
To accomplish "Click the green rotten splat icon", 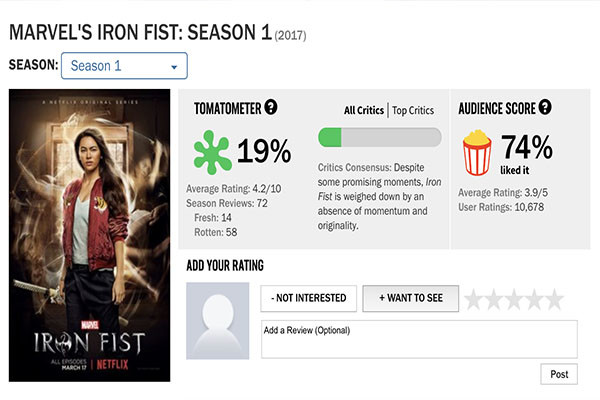I will click(212, 152).
